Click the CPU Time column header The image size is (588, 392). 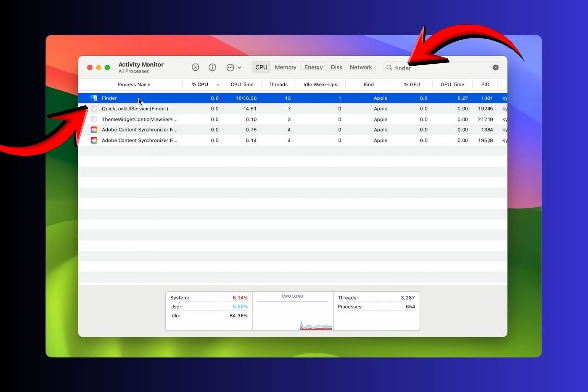(x=242, y=85)
